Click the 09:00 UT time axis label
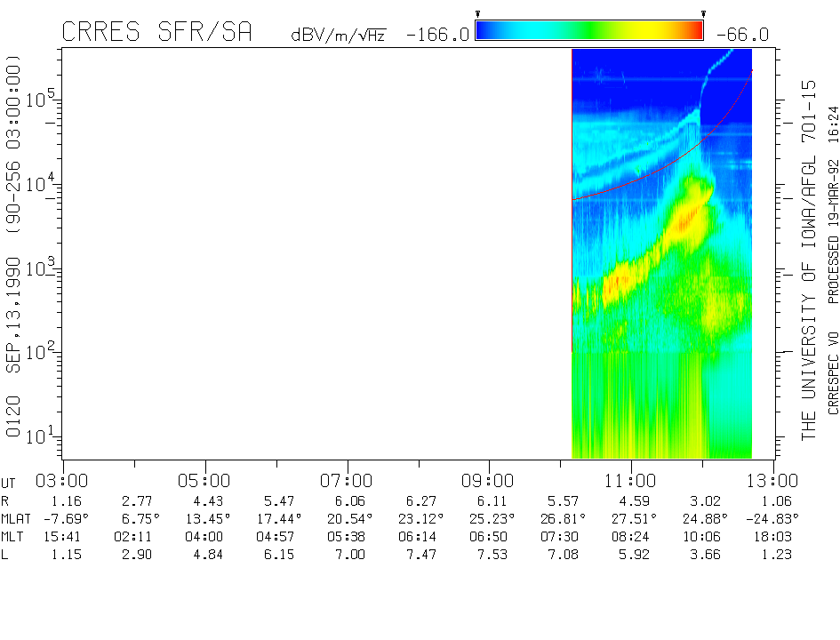Viewport: 840px width, 640px height. click(489, 481)
